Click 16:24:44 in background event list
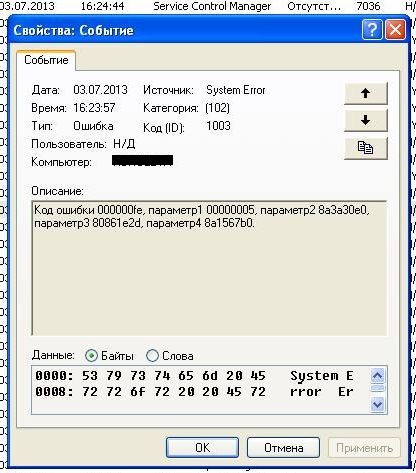This screenshot has width=416, height=473. (x=102, y=6)
